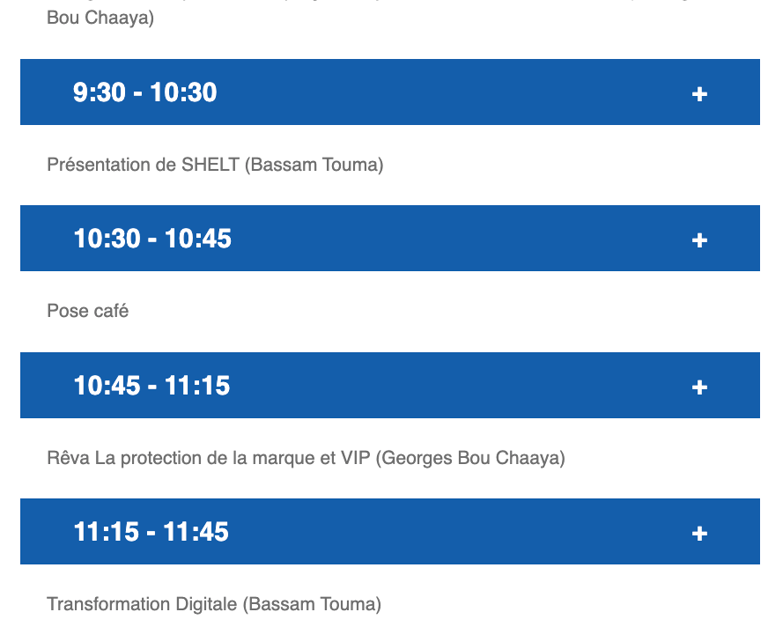
Task: Click the word Digitale in last line
Action: click(206, 604)
